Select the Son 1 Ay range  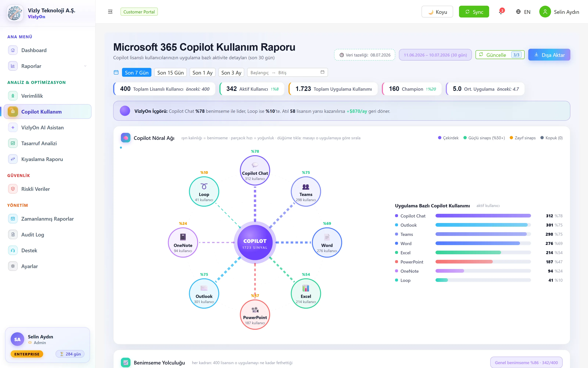click(202, 72)
